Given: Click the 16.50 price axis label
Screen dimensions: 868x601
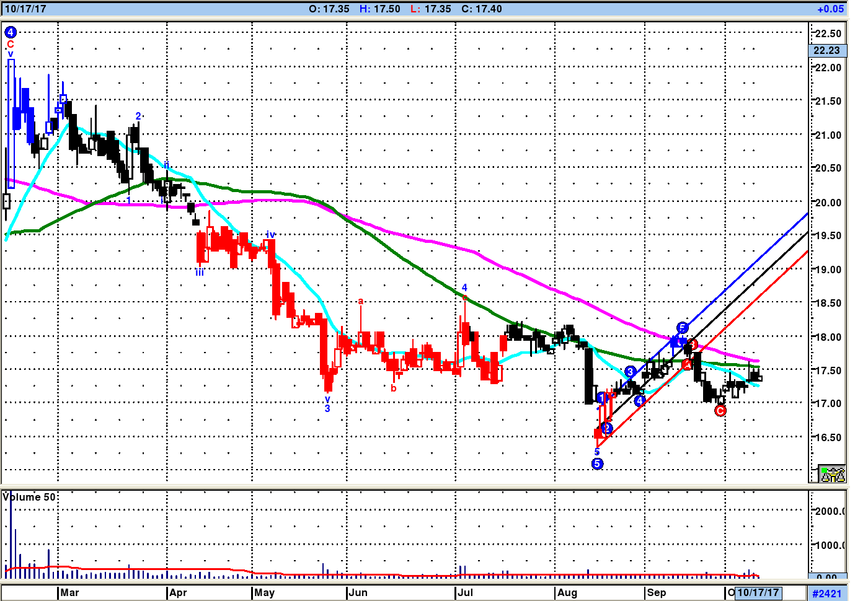Looking at the screenshot, I should click(x=828, y=437).
